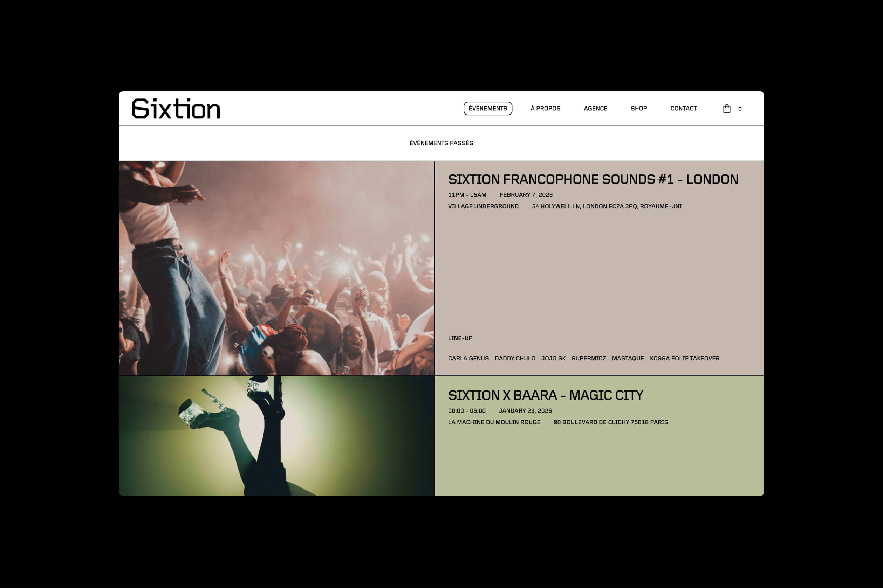Click the Carla Genus line-up artist list
The height and width of the screenshot is (588, 883).
584,359
